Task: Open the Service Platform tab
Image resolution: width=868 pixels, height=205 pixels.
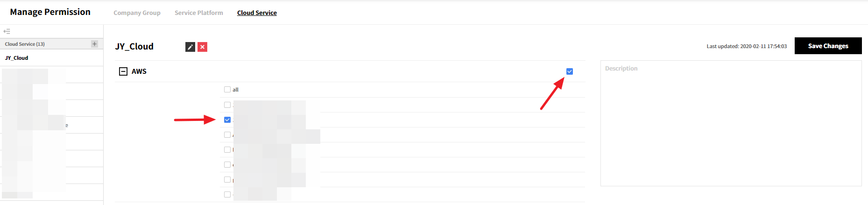Action: click(x=199, y=13)
